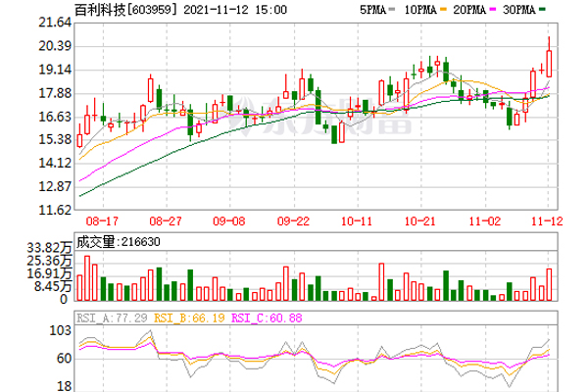This screenshot has width=588, height=392.
Task: Toggle the 10PMA moving average legend
Action: pyautogui.click(x=419, y=8)
